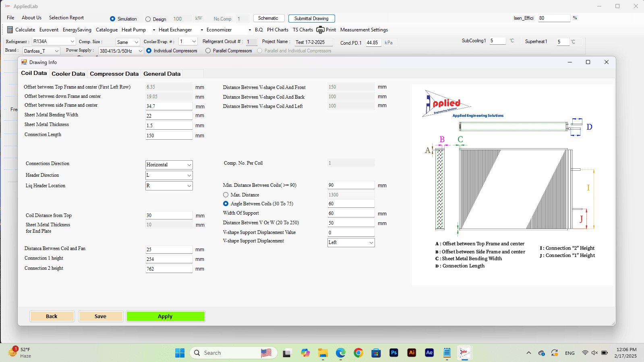Open Microsoft Edge from the taskbar
Screen dimensions: 644x362
click(341, 353)
